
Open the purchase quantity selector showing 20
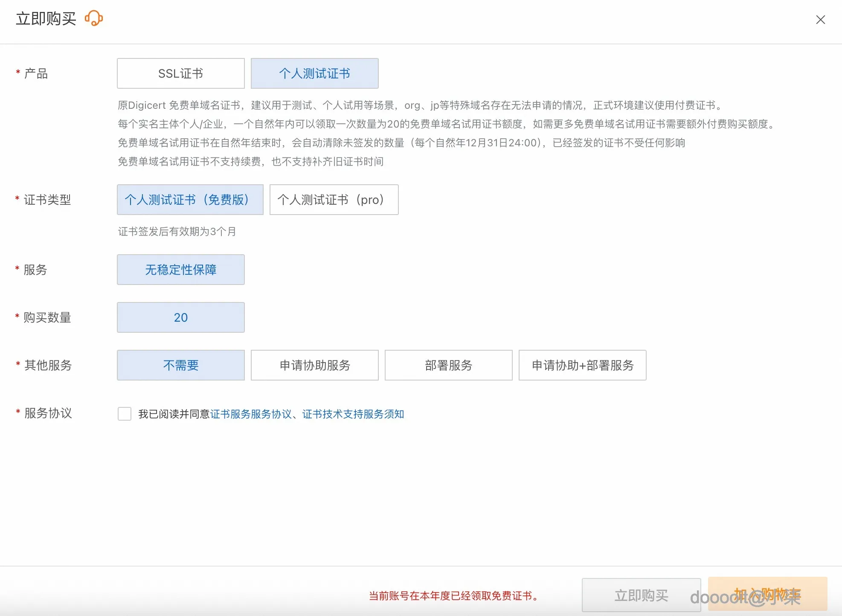coord(180,317)
